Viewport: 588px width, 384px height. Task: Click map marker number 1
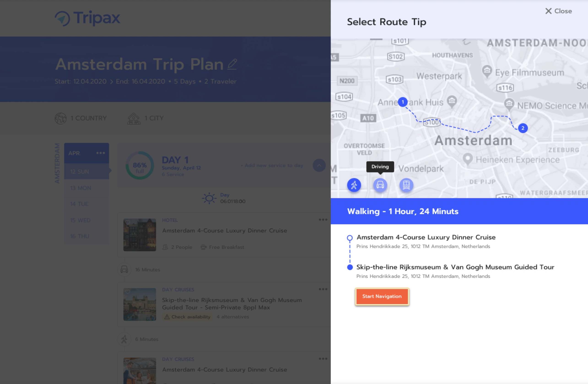(x=403, y=102)
